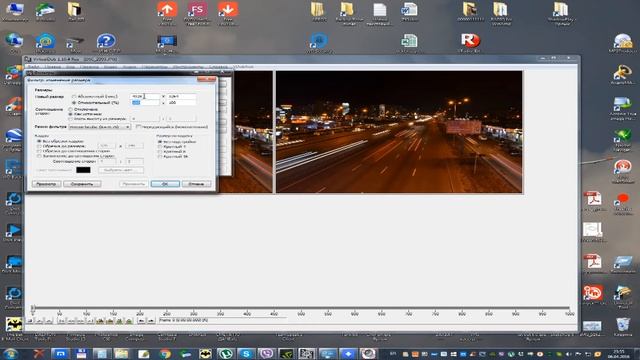The image size is (640, 360).
Task: Click the relative width percent field
Action: [x=145, y=102]
